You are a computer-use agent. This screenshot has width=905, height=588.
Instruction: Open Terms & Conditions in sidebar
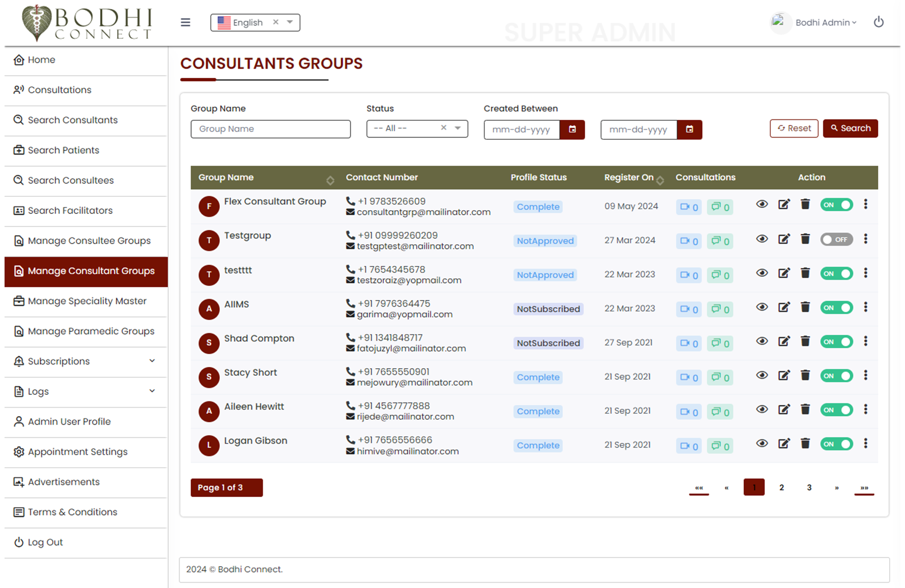(x=86, y=512)
